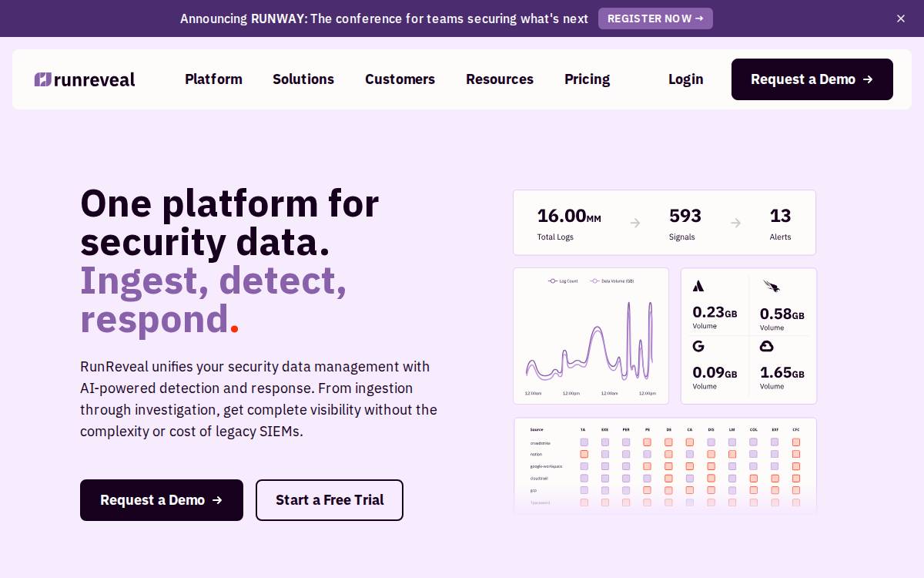
Task: Open the Customers menu
Action: [400, 79]
